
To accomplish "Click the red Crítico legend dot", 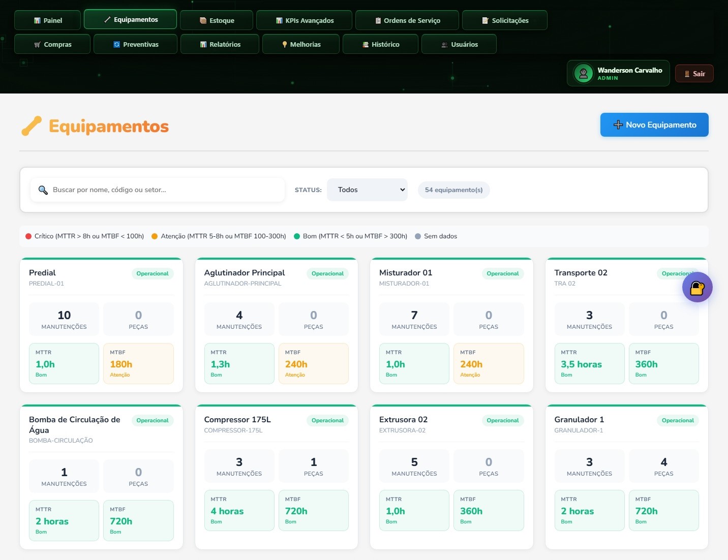I will pyautogui.click(x=28, y=236).
